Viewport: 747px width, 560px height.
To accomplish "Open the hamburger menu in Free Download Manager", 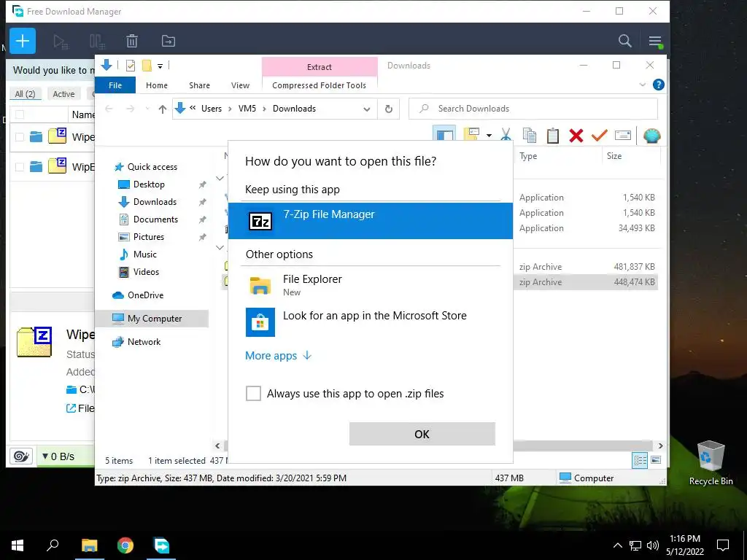I will (x=655, y=42).
